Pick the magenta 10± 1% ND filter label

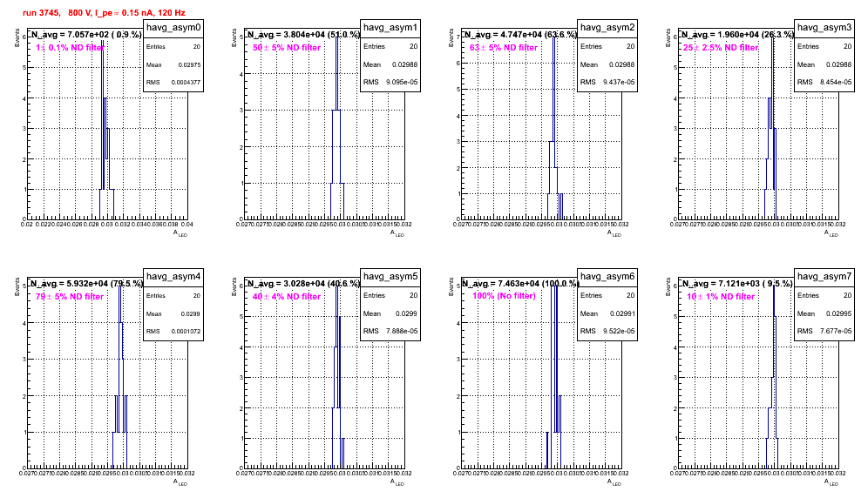tap(721, 297)
